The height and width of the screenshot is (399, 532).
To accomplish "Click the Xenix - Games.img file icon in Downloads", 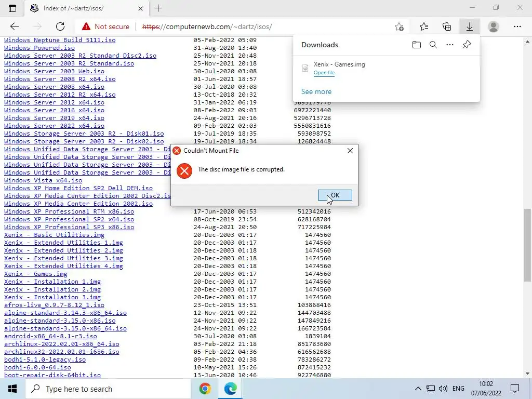I will click(305, 68).
